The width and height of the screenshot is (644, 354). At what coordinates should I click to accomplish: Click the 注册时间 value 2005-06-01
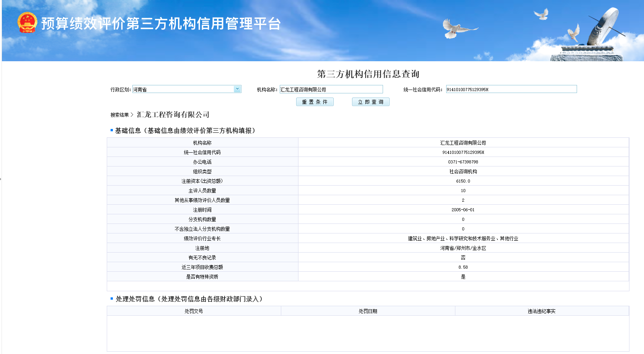[463, 210]
